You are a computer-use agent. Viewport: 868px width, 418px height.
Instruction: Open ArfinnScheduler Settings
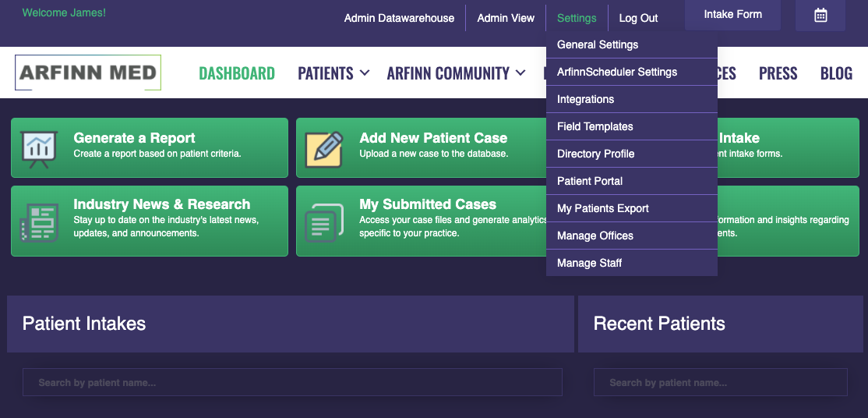pyautogui.click(x=617, y=72)
